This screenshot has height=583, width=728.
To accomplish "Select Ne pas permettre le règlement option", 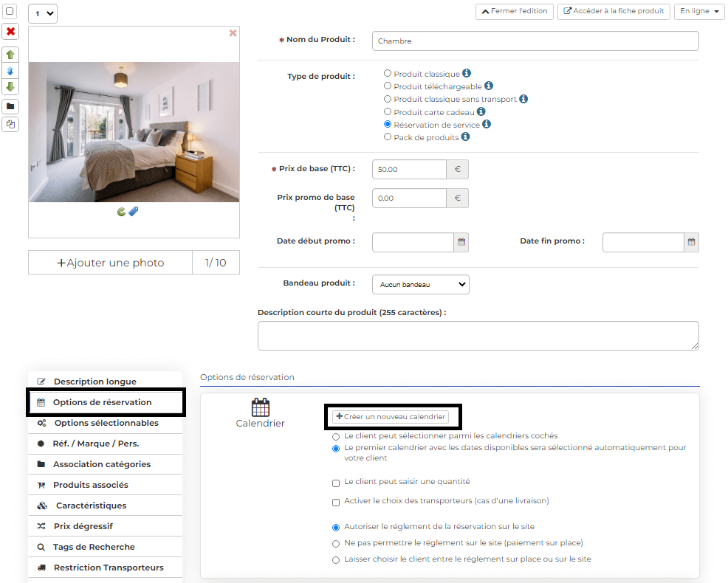I will [x=336, y=544].
